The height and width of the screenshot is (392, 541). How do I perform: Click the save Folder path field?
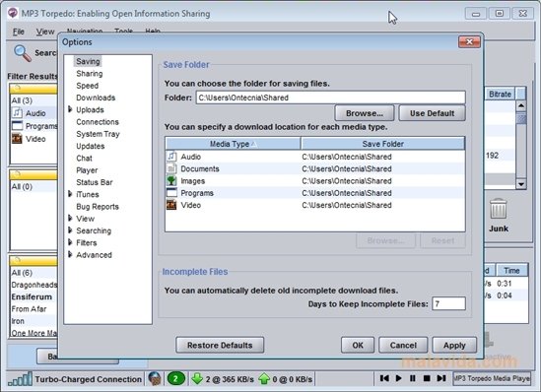330,98
